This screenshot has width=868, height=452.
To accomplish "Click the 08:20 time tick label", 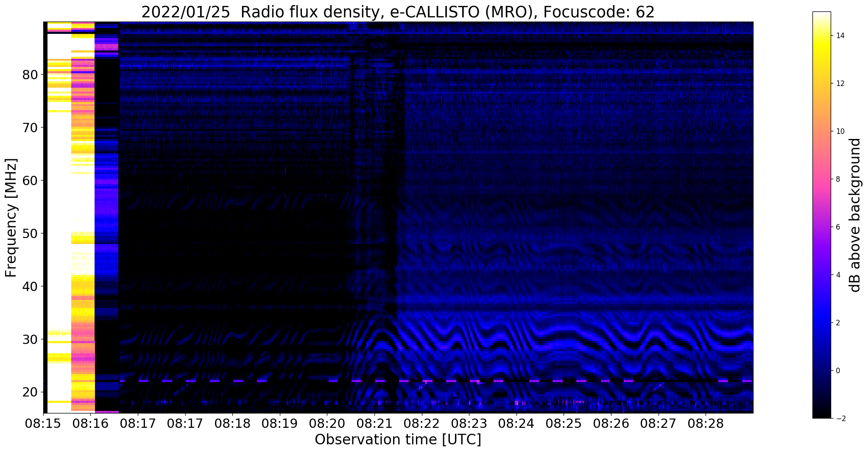I will pos(327,424).
